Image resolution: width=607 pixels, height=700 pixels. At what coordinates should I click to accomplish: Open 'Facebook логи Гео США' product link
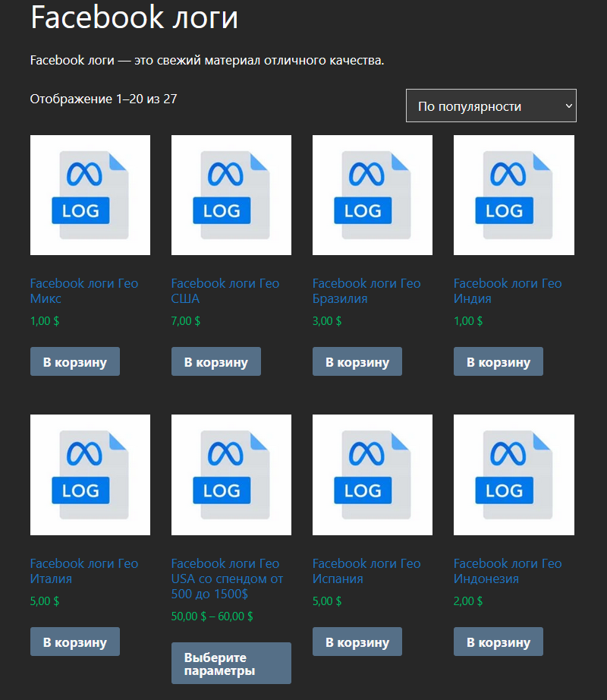click(225, 291)
